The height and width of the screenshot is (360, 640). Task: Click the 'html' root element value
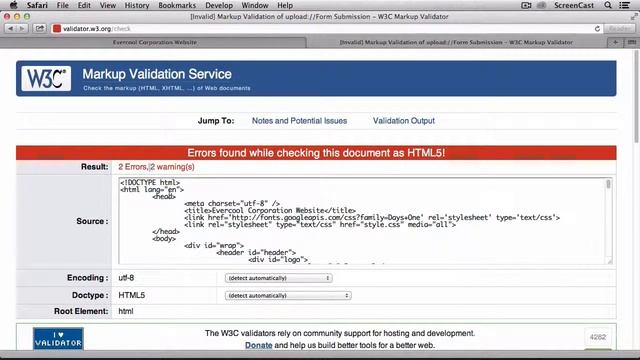[126, 311]
